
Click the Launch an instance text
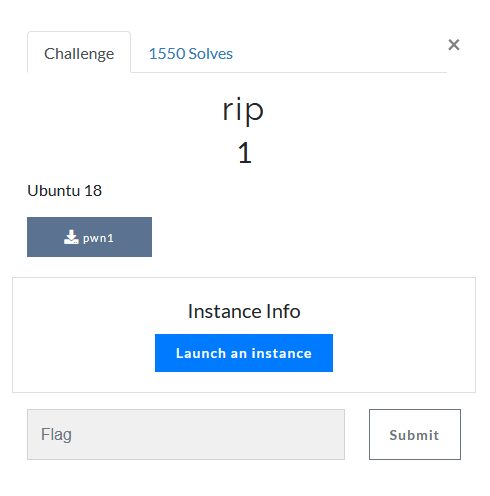tap(244, 353)
